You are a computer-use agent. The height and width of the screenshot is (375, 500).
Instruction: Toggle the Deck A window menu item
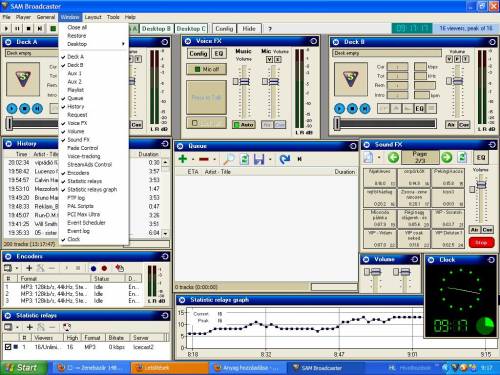point(93,57)
